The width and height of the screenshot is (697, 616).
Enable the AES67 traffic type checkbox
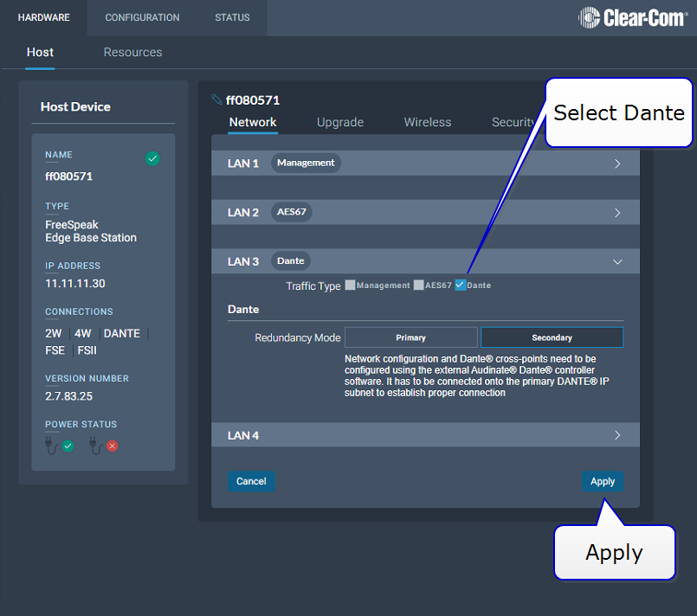[418, 286]
